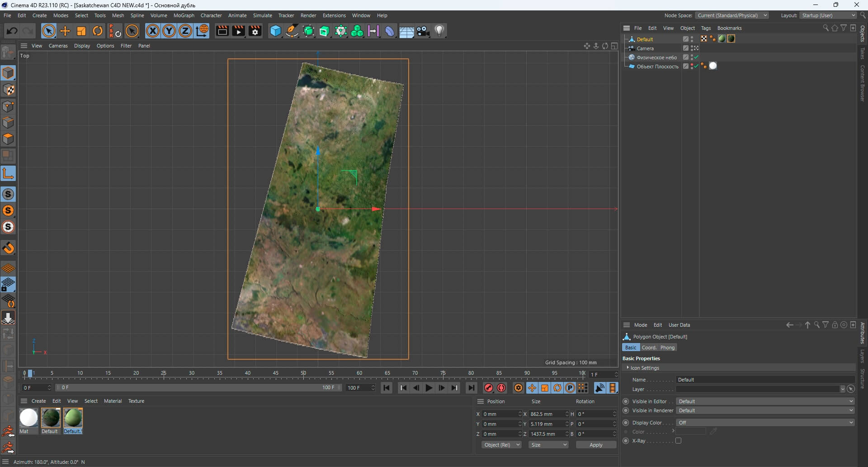This screenshot has width=868, height=467.
Task: Open the Render menu
Action: click(308, 15)
